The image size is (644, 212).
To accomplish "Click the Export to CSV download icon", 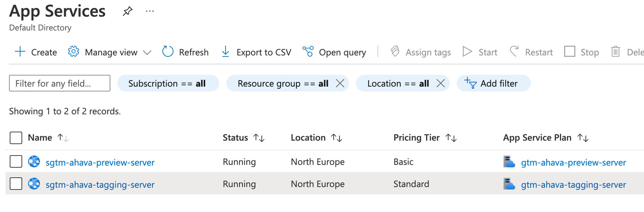I will click(226, 52).
